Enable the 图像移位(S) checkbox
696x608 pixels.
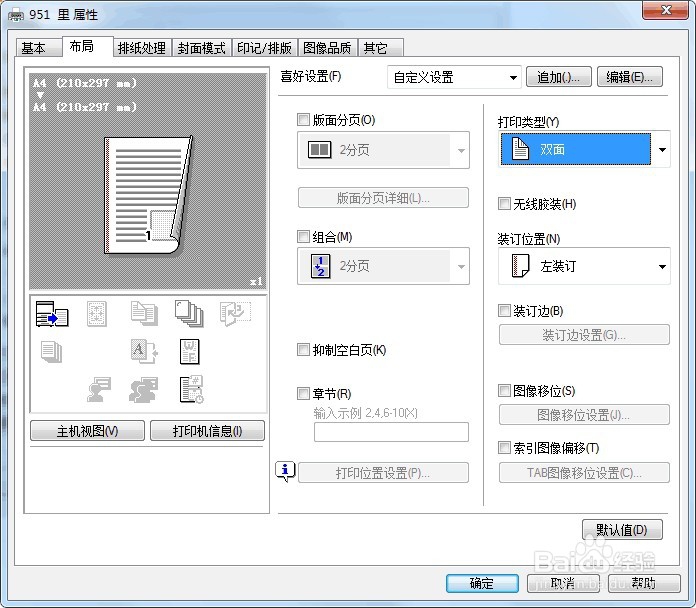[x=504, y=391]
